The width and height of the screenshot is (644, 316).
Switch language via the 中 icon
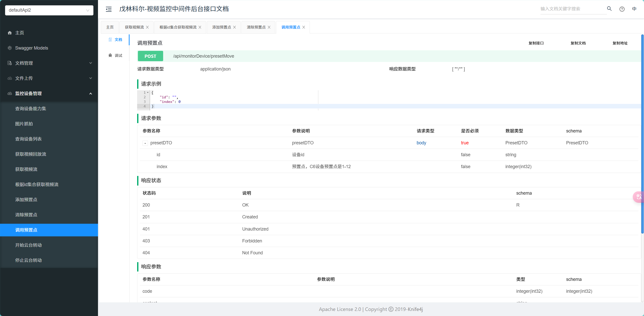click(x=634, y=9)
